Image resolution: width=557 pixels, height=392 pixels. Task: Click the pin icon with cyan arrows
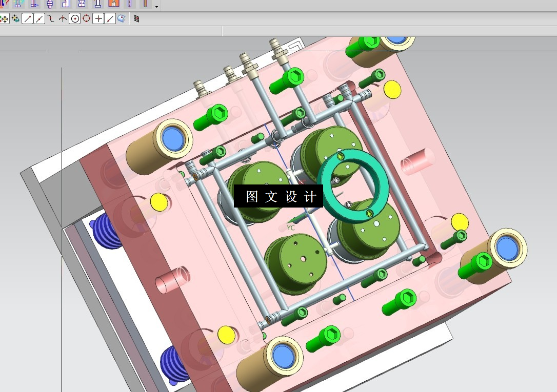[x=18, y=4]
